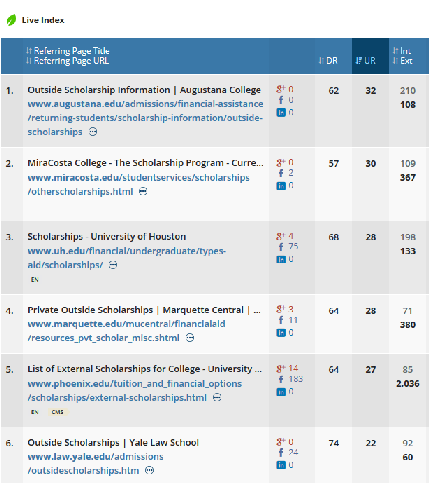Click LinkedIn icon in Phoenix row
Screen dimensions: 429x483
tap(281, 392)
